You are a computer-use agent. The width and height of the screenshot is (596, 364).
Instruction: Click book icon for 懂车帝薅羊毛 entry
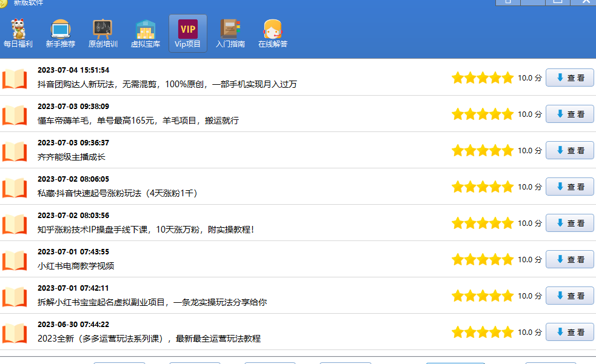15,115
